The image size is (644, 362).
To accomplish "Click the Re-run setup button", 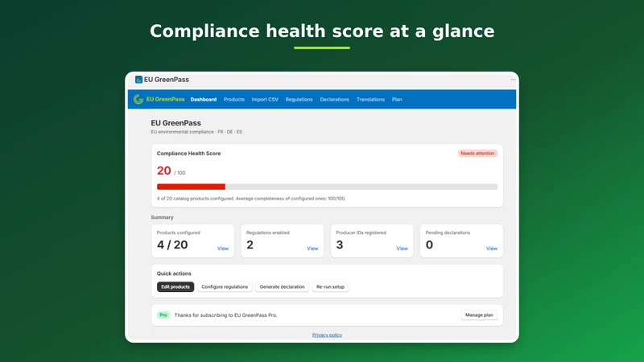I will [x=331, y=287].
